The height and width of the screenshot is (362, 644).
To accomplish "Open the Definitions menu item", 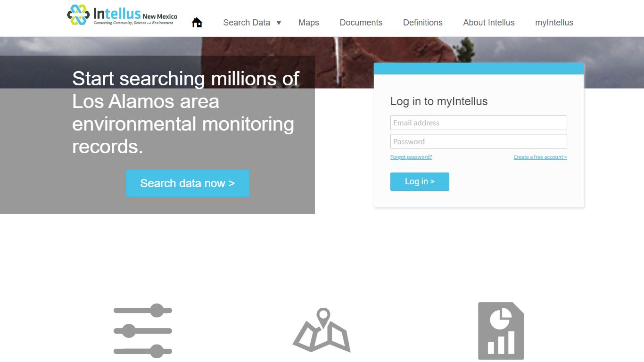I will point(423,23).
